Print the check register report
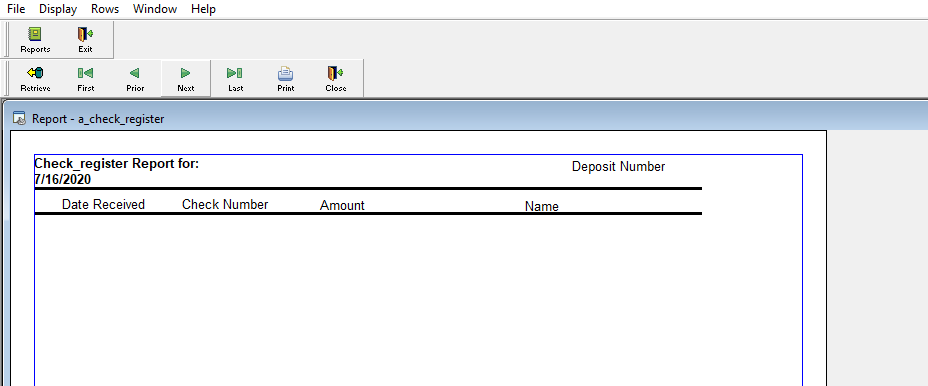 pos(286,79)
